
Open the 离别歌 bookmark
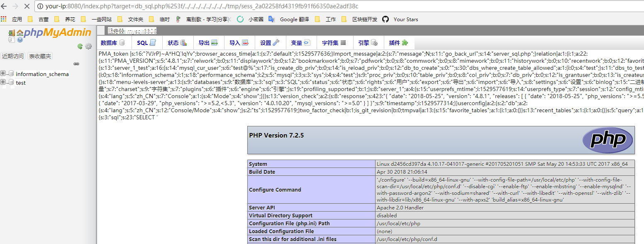click(x=203, y=19)
